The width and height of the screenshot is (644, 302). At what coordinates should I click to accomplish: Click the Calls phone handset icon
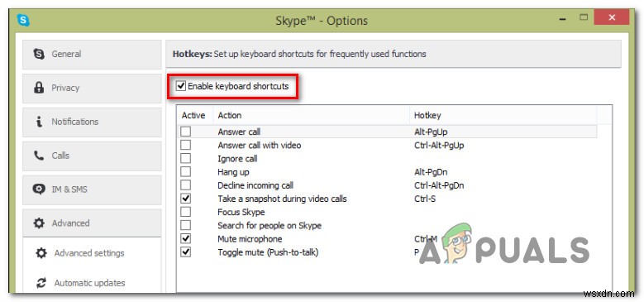tap(39, 156)
